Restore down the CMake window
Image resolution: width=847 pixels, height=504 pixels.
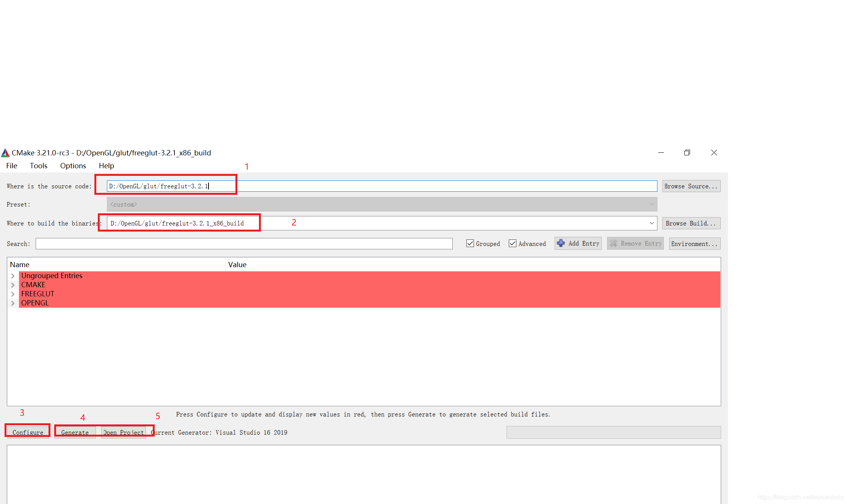(687, 152)
